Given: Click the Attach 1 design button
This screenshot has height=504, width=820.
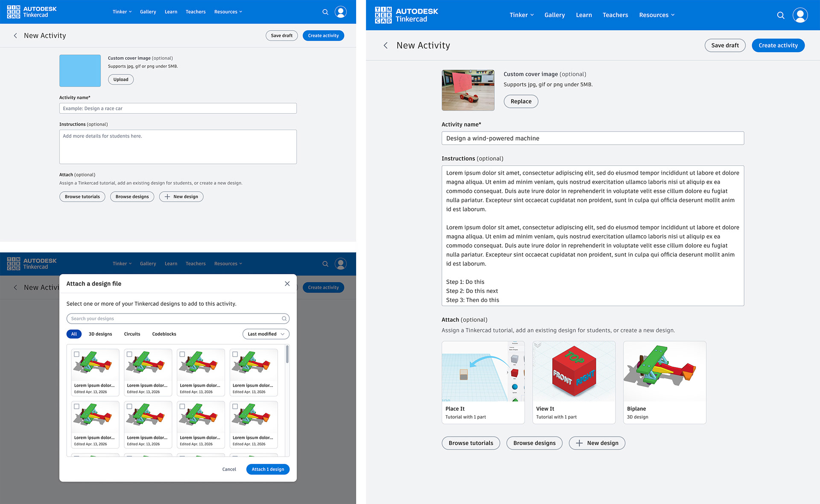Looking at the screenshot, I should (268, 469).
